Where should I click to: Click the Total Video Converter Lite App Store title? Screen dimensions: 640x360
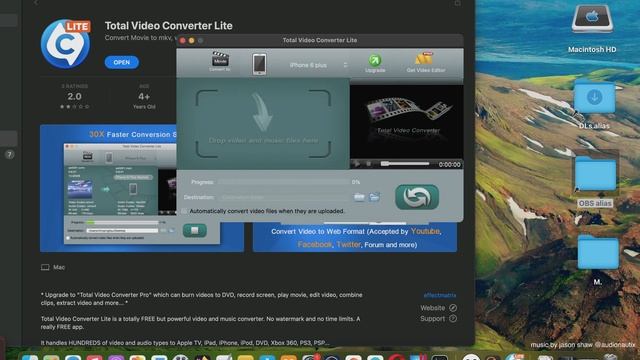pos(169,26)
